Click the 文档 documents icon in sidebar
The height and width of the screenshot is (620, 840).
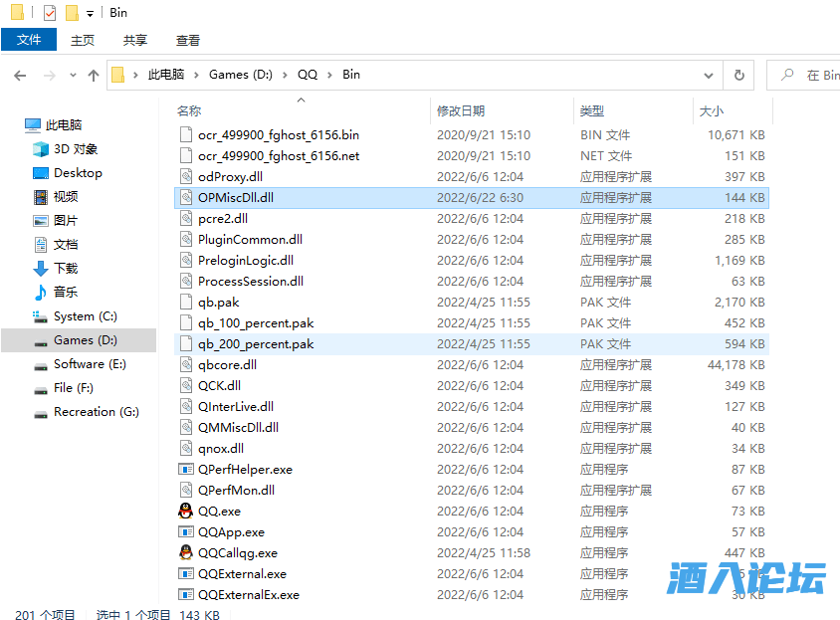coord(41,245)
